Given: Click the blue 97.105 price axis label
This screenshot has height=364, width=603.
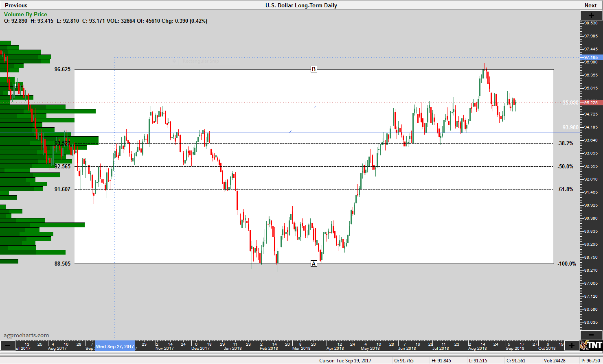Looking at the screenshot, I should pos(591,57).
